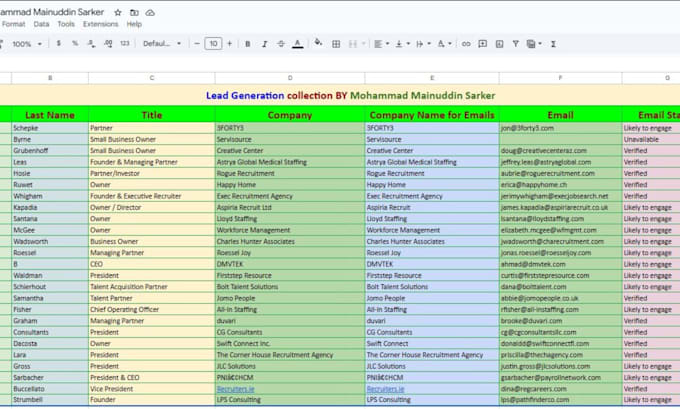Image resolution: width=680 pixels, height=409 pixels.
Task: Increase font size with plus
Action: [x=229, y=43]
